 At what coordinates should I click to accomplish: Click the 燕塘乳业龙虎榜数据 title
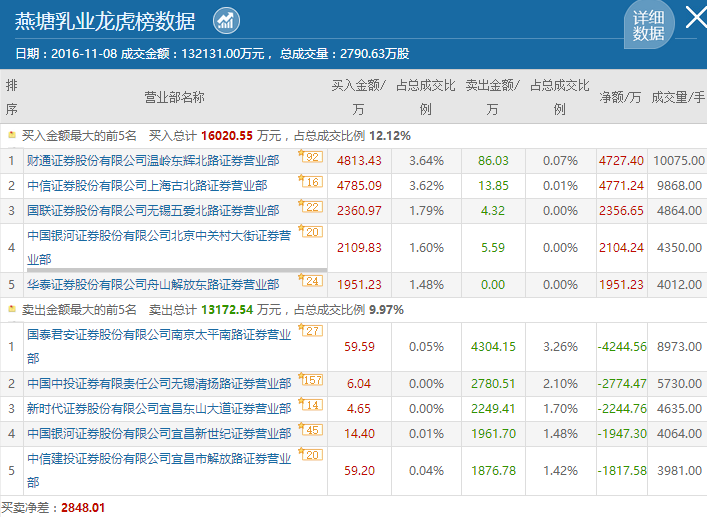[105, 21]
